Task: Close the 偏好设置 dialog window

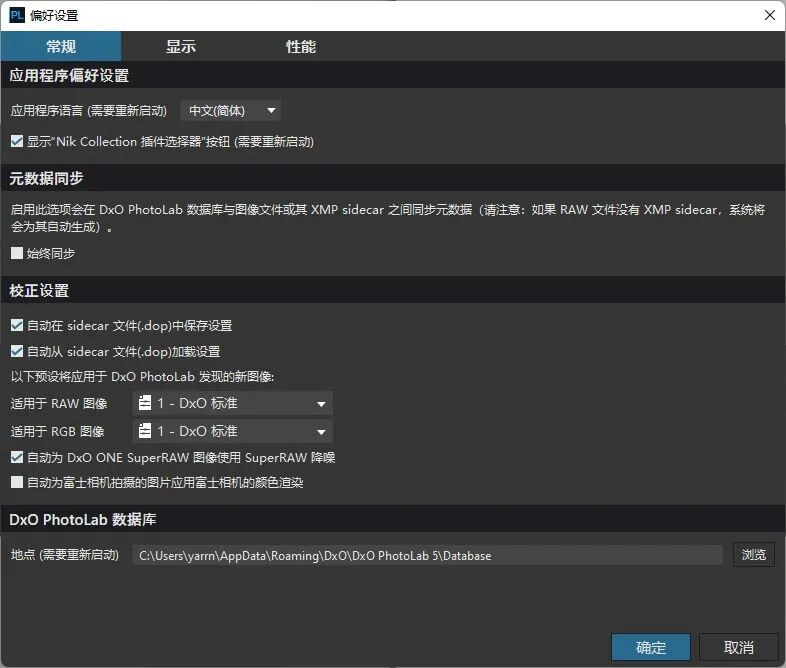Action: tap(770, 15)
